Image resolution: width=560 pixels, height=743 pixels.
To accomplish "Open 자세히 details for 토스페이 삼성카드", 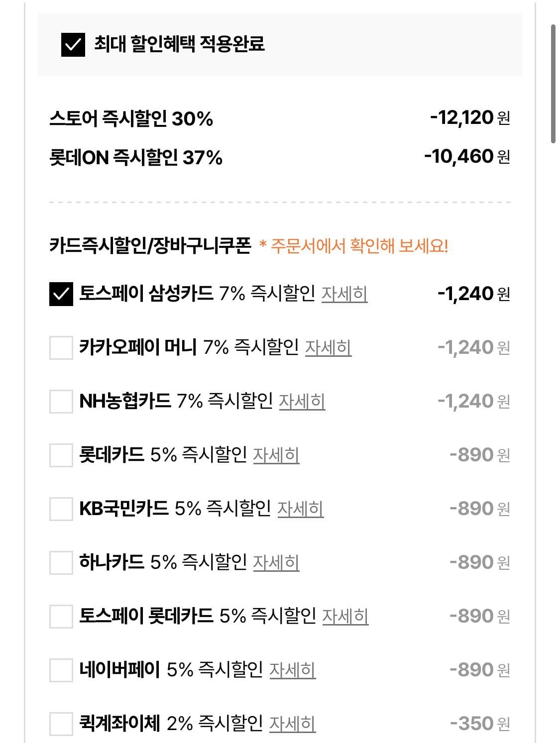I will coord(344,294).
